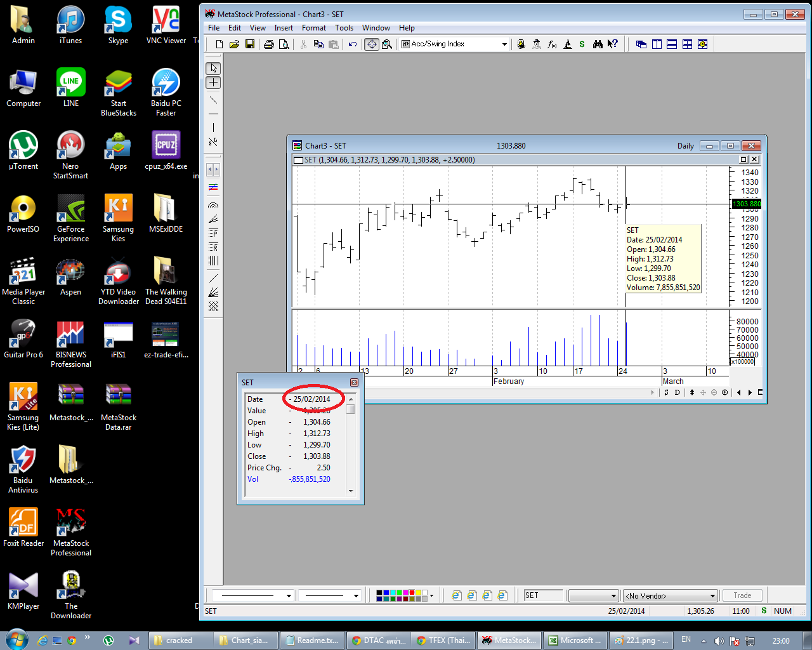Click scroll-down arrow in SET data window
Screen dimensions: 812x650
coord(351,491)
